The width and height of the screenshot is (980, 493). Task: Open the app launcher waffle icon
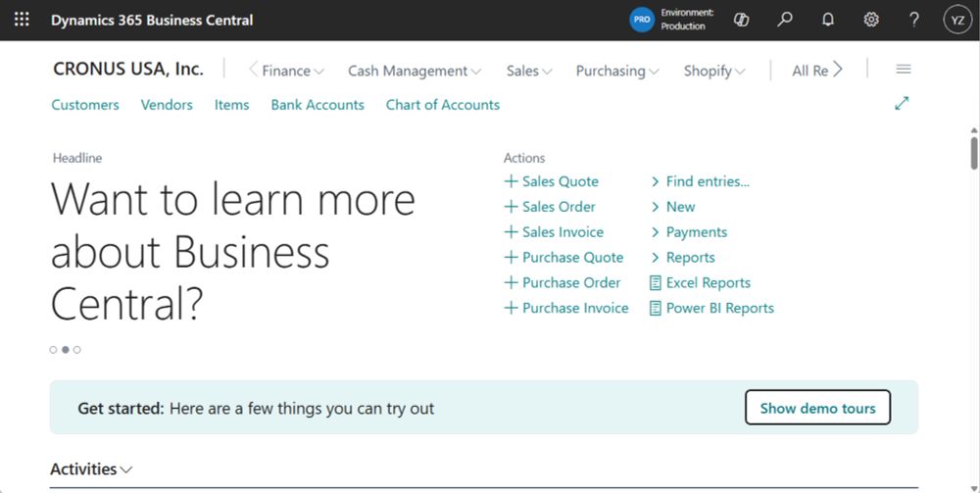22,20
